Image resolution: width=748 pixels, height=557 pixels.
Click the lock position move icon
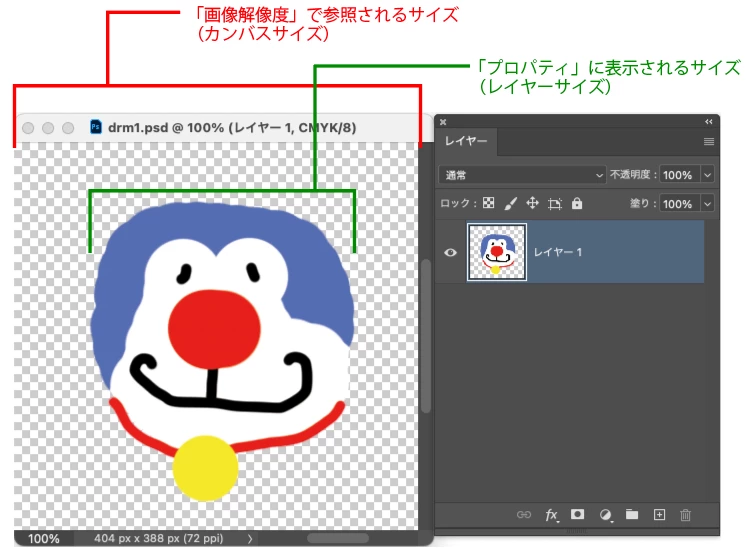pyautogui.click(x=532, y=204)
